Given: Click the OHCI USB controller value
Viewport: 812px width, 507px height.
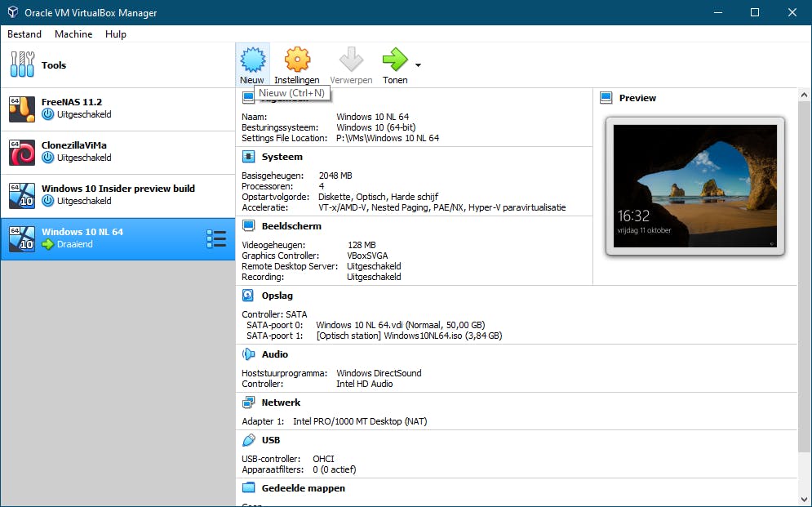Looking at the screenshot, I should click(324, 459).
